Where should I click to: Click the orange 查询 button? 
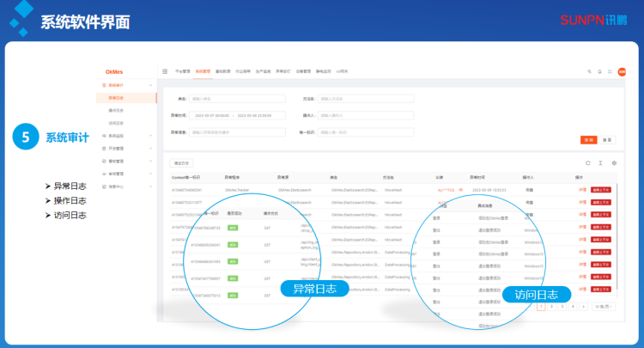tap(588, 139)
